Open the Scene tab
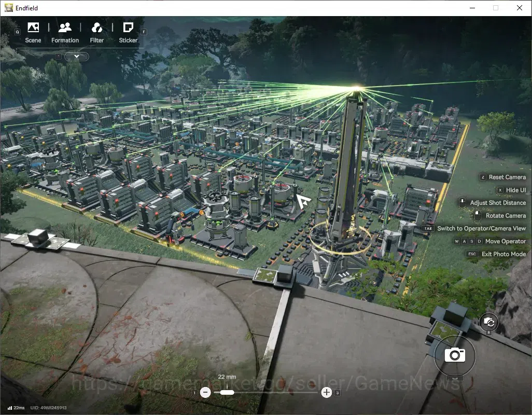The image size is (532, 415). (33, 33)
